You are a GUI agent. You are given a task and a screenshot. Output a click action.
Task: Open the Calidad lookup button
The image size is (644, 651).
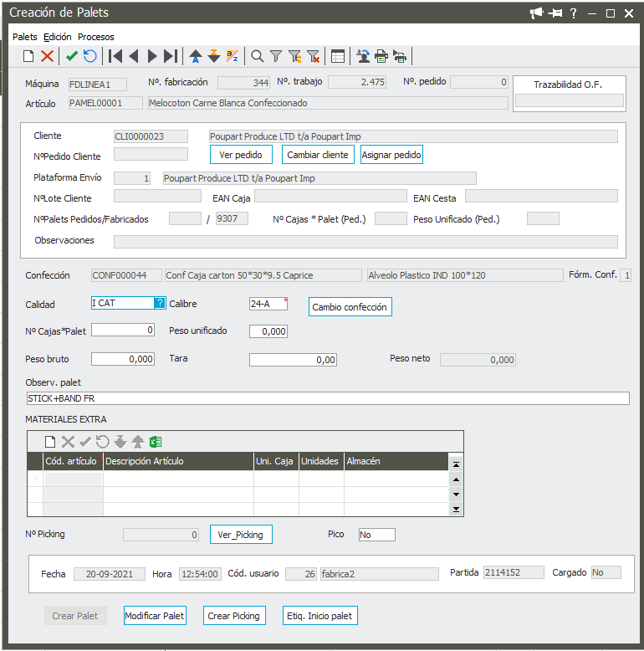tap(160, 303)
